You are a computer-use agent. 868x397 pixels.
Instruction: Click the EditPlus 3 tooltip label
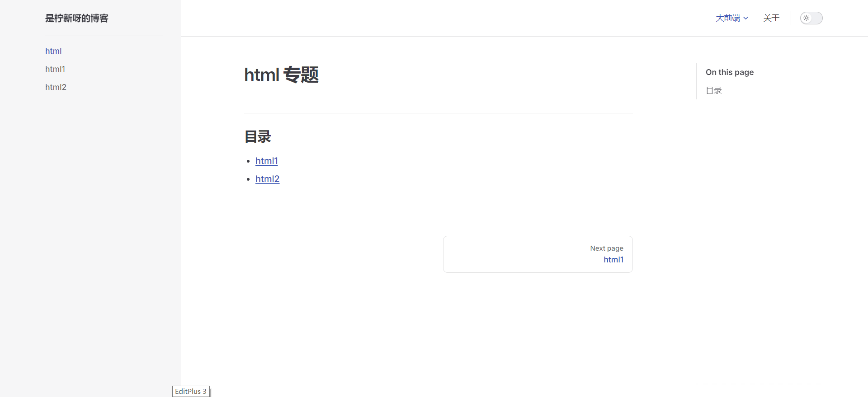click(191, 392)
